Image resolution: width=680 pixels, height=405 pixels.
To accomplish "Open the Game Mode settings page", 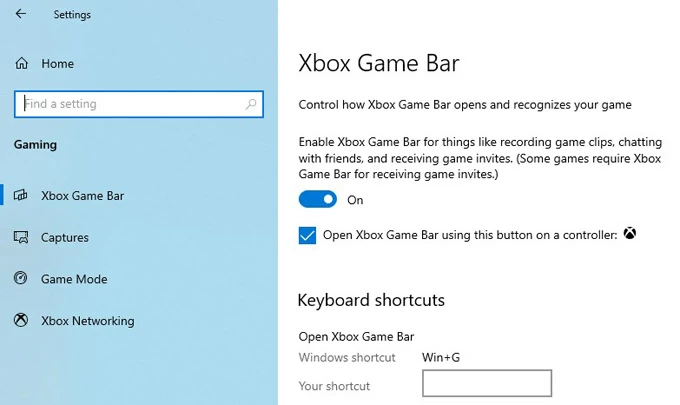I will 74,279.
